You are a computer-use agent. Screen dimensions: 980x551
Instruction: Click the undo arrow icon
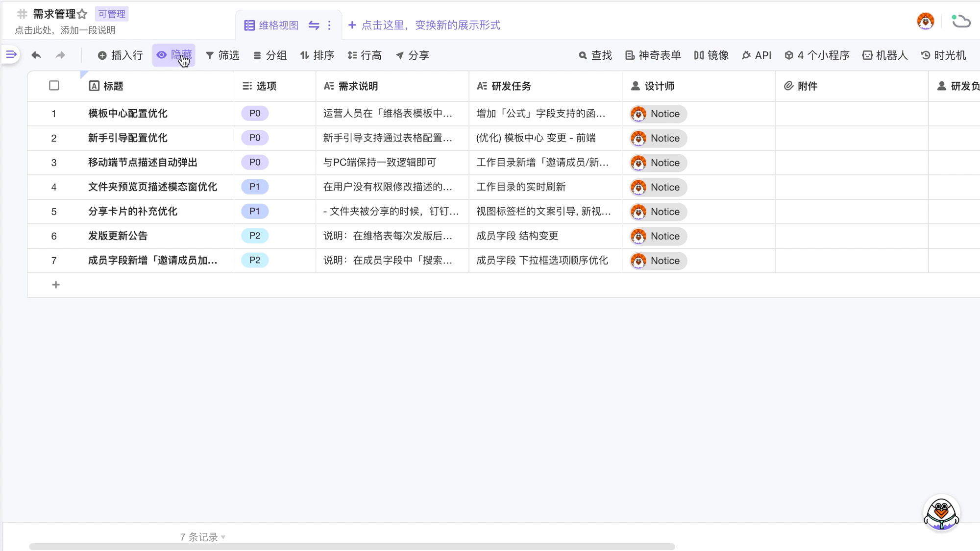(36, 55)
